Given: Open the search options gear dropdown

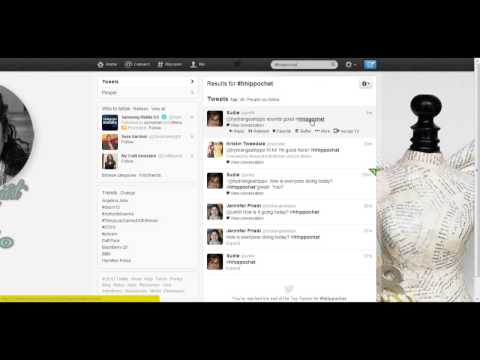Looking at the screenshot, I should click(366, 84).
